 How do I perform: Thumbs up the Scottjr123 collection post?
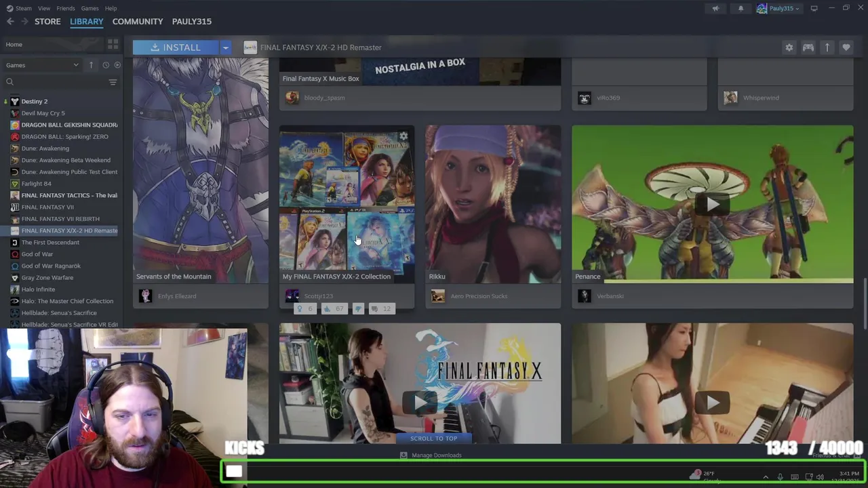[334, 309]
